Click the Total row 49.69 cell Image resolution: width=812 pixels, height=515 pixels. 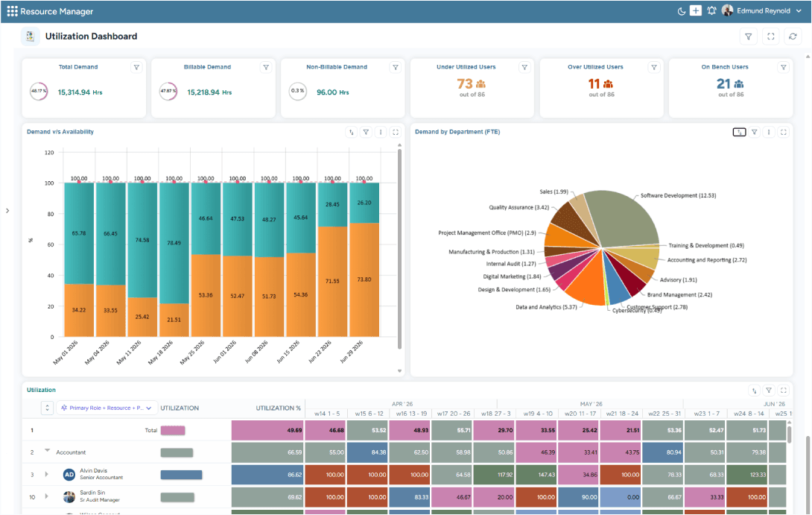[x=267, y=430]
